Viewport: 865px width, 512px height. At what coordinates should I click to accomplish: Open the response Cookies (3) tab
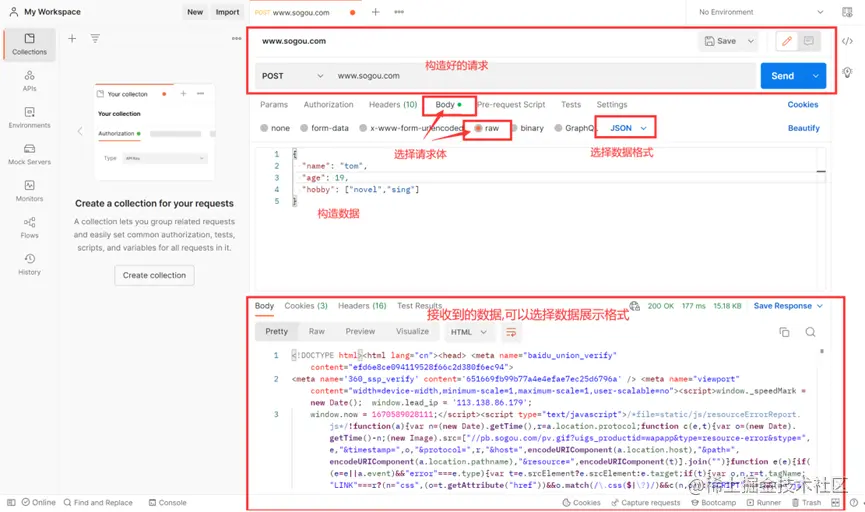(x=306, y=306)
